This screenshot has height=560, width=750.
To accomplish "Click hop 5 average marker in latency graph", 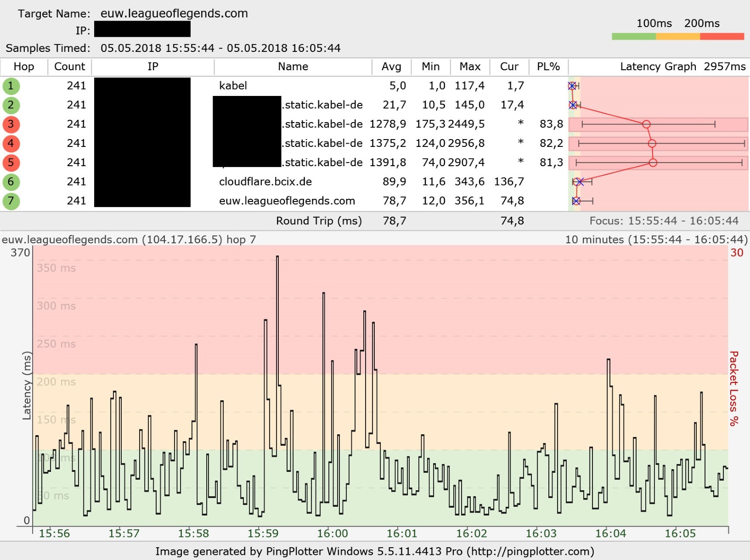I will [x=653, y=162].
